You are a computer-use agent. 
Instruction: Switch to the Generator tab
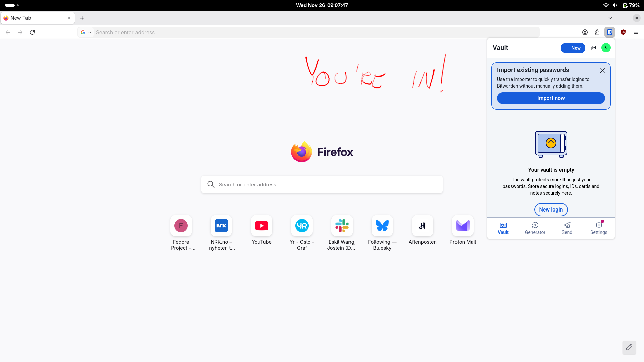click(535, 228)
